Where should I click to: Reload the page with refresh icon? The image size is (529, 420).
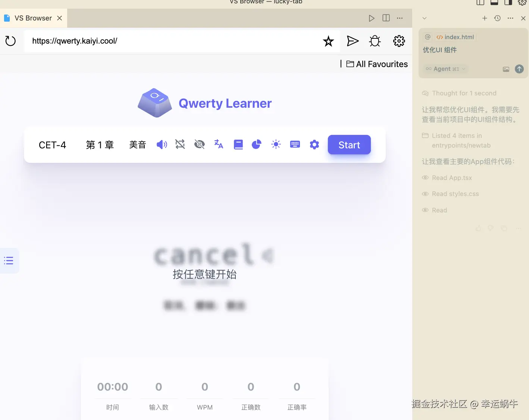tap(10, 41)
